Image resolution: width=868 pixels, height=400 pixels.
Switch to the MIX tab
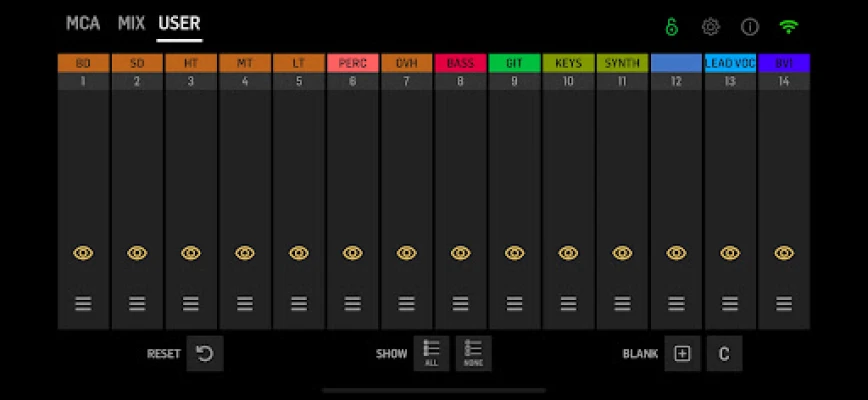[130, 23]
